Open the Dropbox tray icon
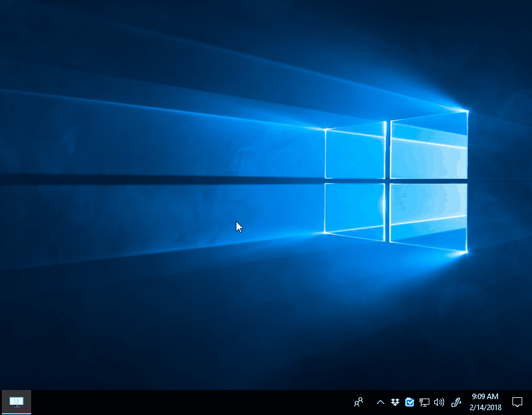The height and width of the screenshot is (415, 532). (x=395, y=402)
